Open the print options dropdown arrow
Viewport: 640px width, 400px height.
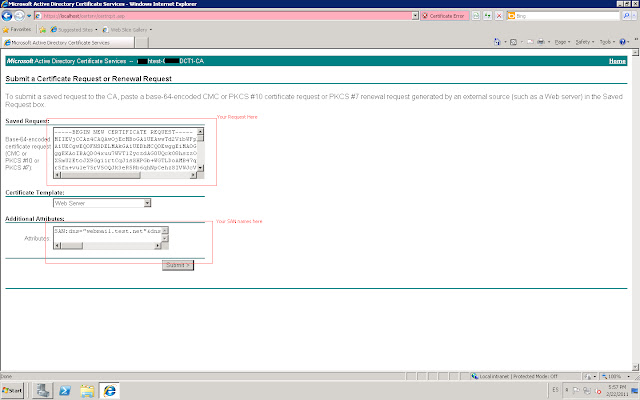[x=549, y=42]
